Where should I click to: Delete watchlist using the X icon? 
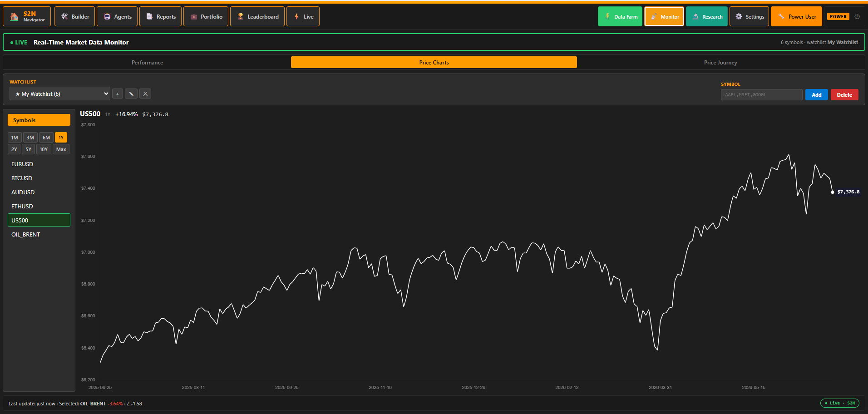point(145,94)
